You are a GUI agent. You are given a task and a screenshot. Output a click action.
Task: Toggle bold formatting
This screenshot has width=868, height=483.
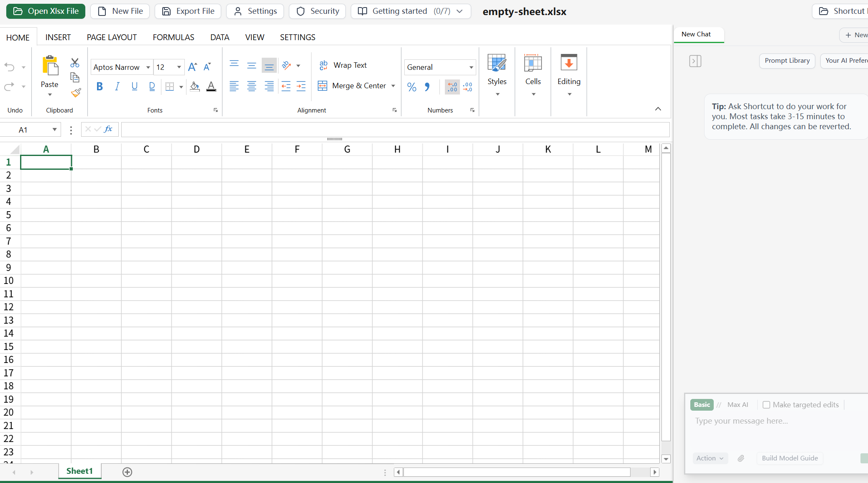(x=100, y=87)
